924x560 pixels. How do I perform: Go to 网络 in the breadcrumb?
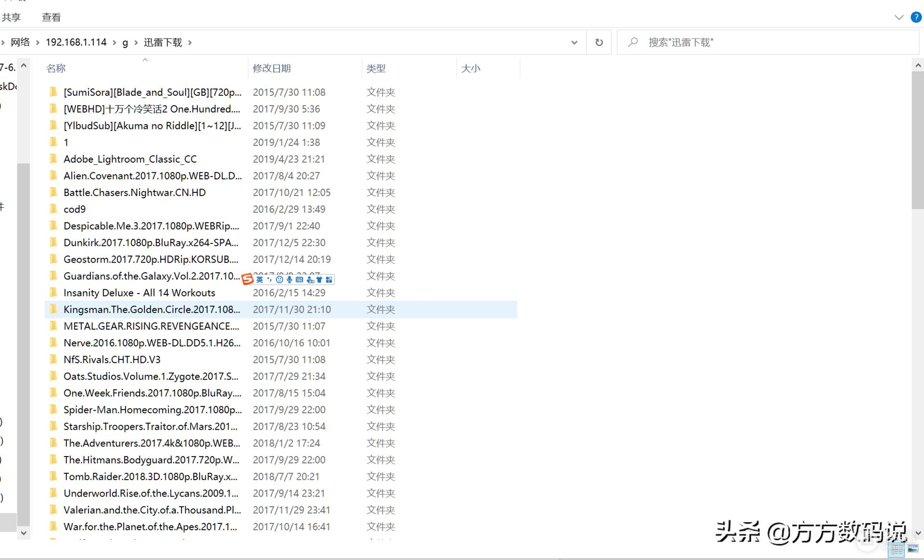point(20,42)
